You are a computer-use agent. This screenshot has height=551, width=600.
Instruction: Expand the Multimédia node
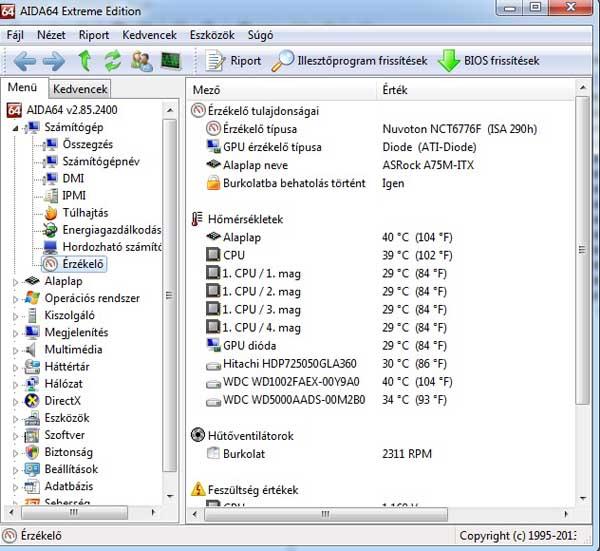15,351
